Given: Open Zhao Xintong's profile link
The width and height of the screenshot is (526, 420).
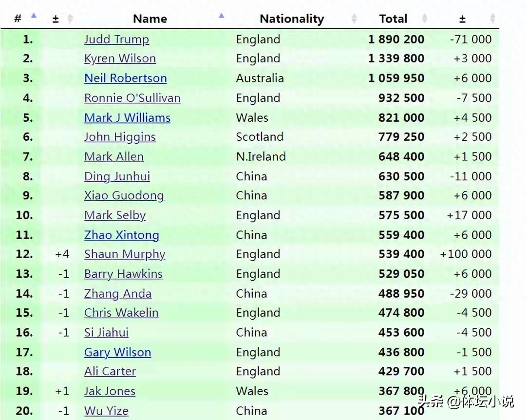Looking at the screenshot, I should pyautogui.click(x=121, y=235).
